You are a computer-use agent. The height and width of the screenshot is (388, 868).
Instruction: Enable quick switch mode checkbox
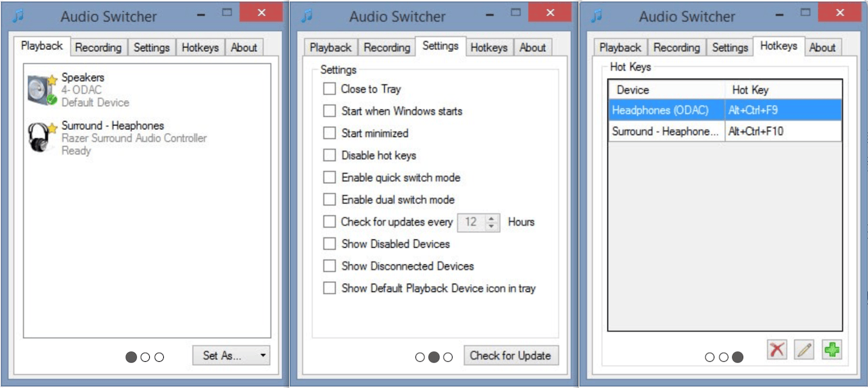(x=329, y=177)
